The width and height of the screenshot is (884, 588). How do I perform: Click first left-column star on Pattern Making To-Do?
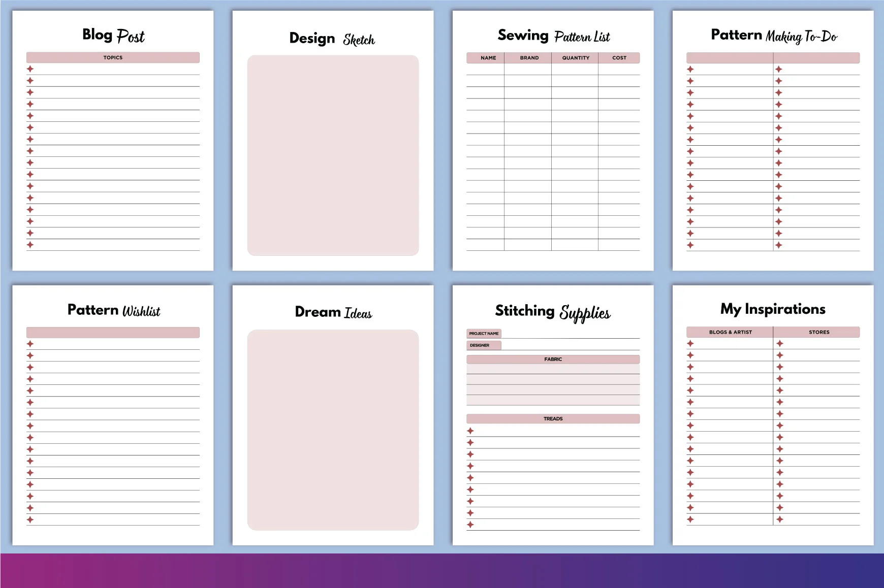point(690,69)
